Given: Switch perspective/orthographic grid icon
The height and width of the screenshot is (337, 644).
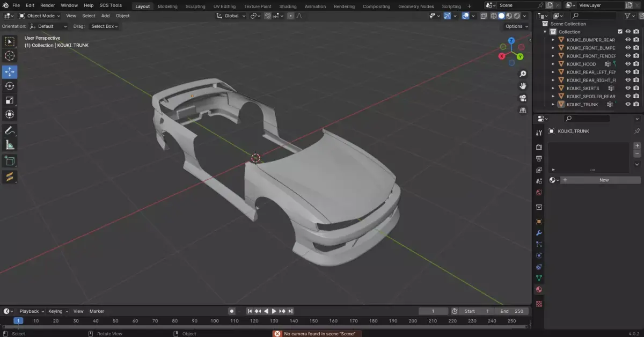Looking at the screenshot, I should click(523, 111).
